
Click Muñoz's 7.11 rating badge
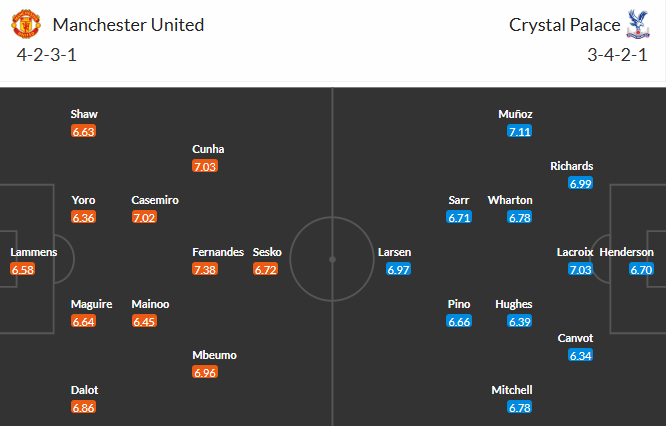[520, 132]
